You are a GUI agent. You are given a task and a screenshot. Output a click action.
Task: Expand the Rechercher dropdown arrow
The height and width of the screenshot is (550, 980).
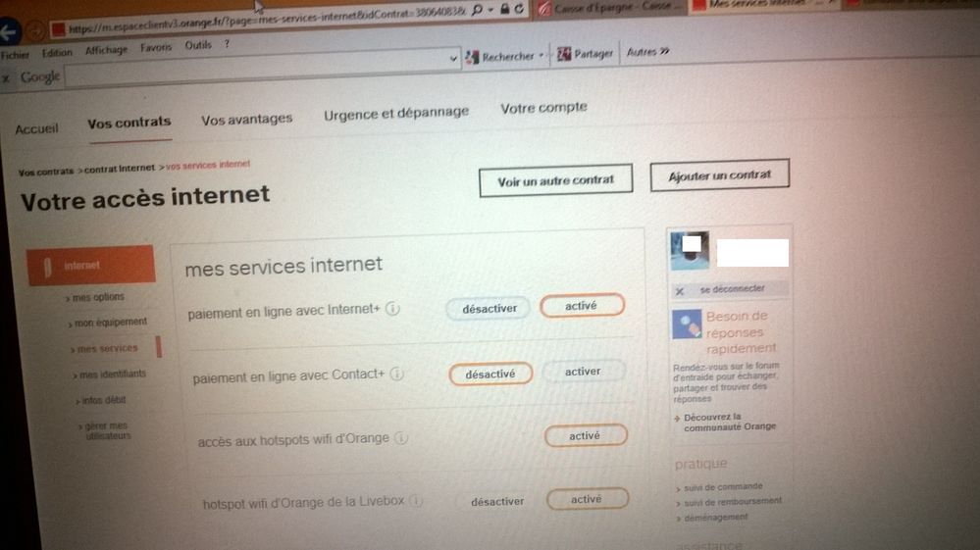542,56
